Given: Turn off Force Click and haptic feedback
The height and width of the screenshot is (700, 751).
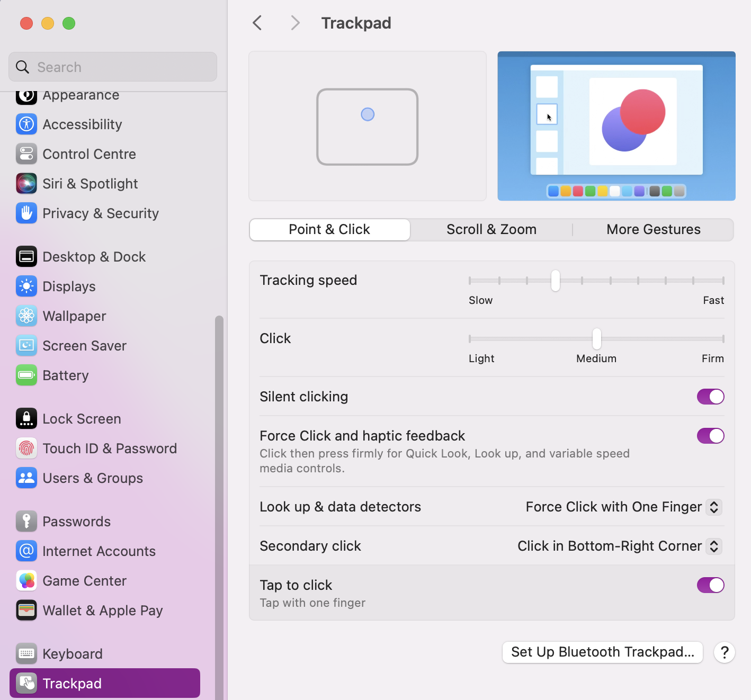Looking at the screenshot, I should click(x=710, y=436).
